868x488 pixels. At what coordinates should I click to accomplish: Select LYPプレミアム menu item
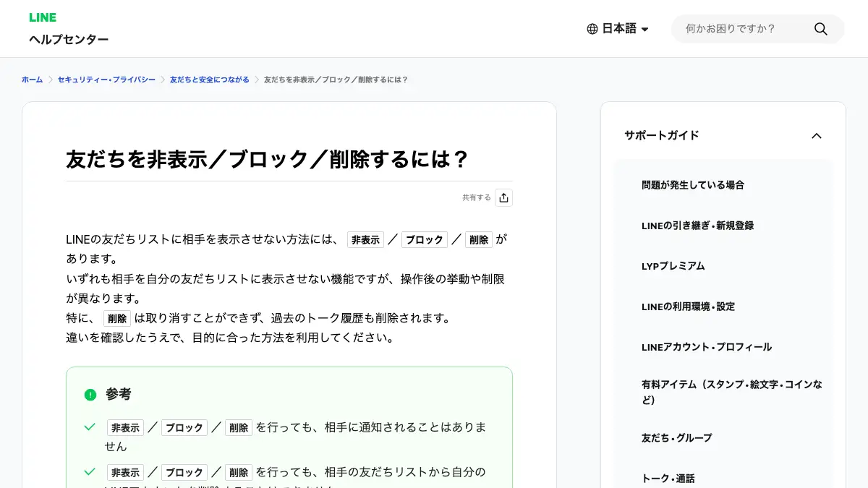tap(673, 266)
